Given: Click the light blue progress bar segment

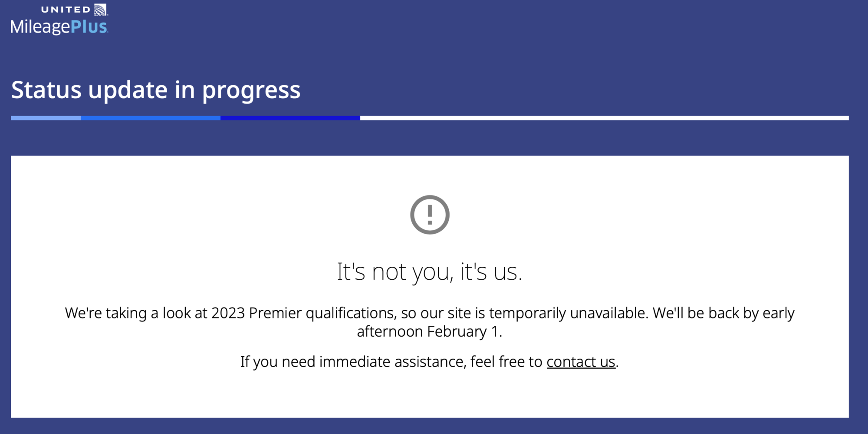Looking at the screenshot, I should click(46, 118).
